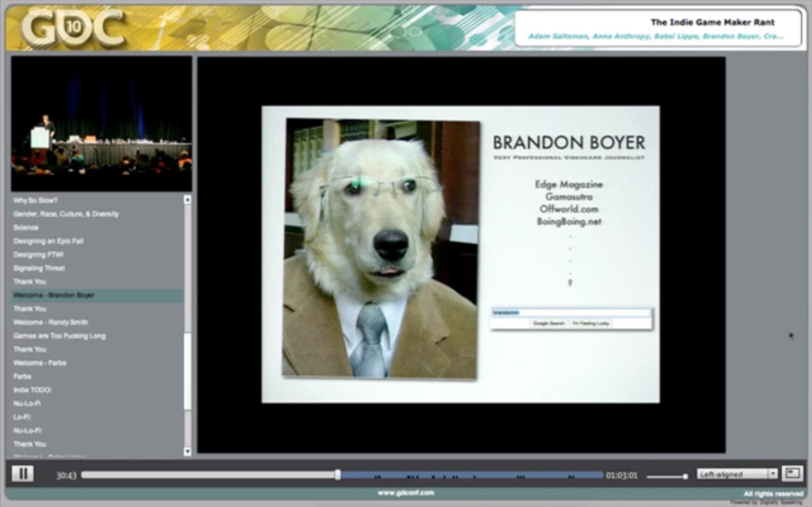Select the 'Nu-Lo-Fi:' chapter with colon
Image resolution: width=812 pixels, height=507 pixels.
click(28, 430)
